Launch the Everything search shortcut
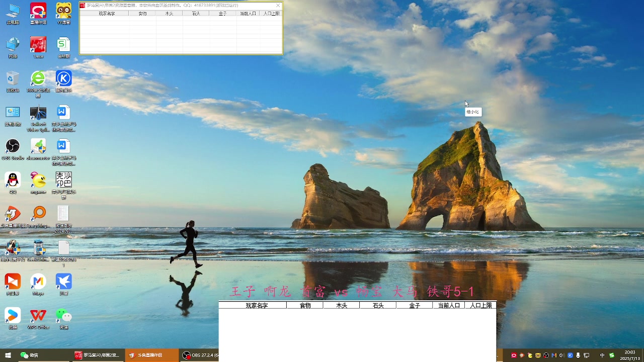This screenshot has height=362, width=644. (x=38, y=217)
